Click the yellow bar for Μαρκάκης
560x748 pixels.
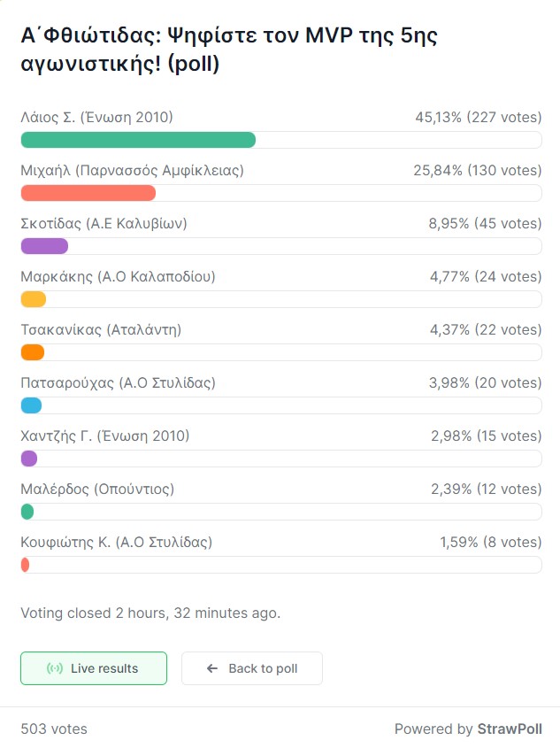[34, 299]
